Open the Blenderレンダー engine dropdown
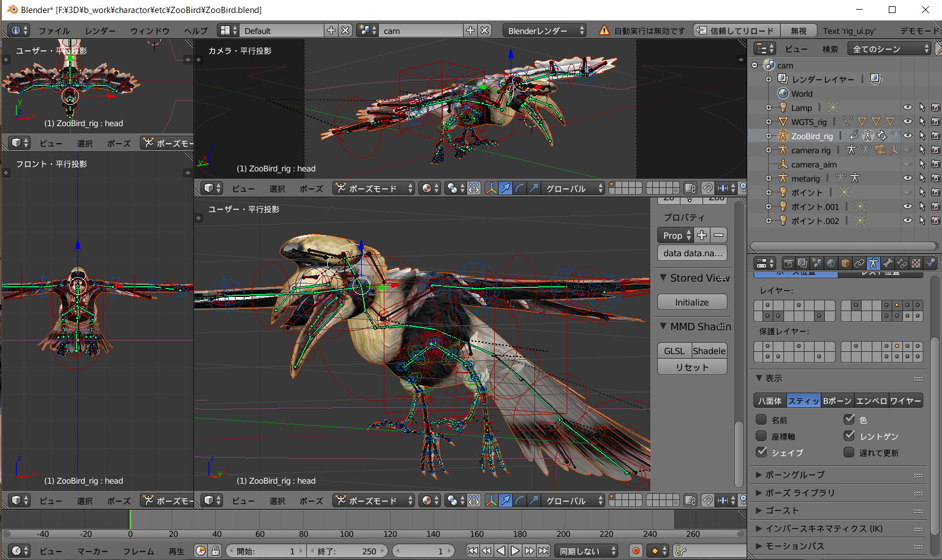 coord(545,31)
